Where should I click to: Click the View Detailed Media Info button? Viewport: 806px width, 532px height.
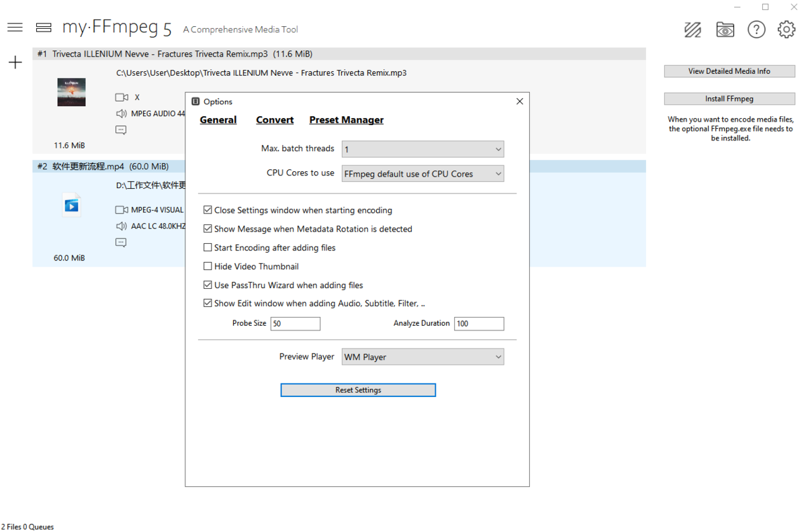(x=729, y=71)
